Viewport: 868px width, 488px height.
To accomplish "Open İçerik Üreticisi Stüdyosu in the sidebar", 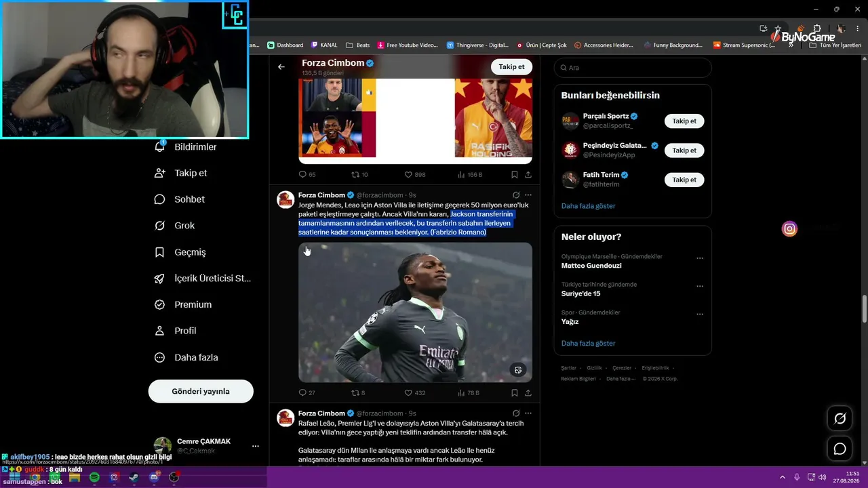I will [x=202, y=279].
